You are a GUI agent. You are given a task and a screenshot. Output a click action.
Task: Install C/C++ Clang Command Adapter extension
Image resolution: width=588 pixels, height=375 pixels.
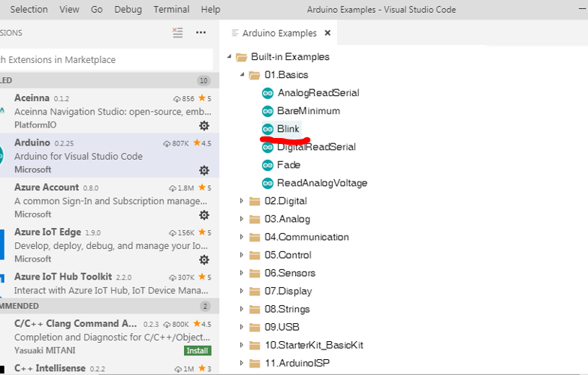(198, 351)
